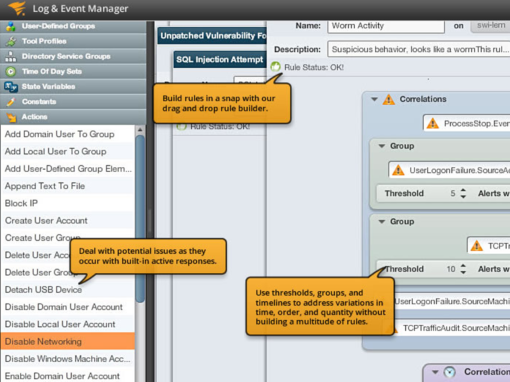Switch to the Unpatched Vulnerability tab
Screen dimensions: 510x382
point(212,36)
